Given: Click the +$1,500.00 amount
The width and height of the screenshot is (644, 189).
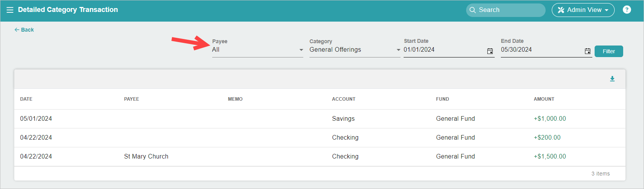Looking at the screenshot, I should click(550, 157).
